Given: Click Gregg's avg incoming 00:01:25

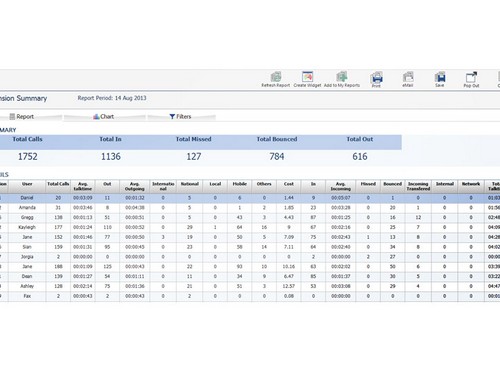Looking at the screenshot, I should click(x=341, y=217).
